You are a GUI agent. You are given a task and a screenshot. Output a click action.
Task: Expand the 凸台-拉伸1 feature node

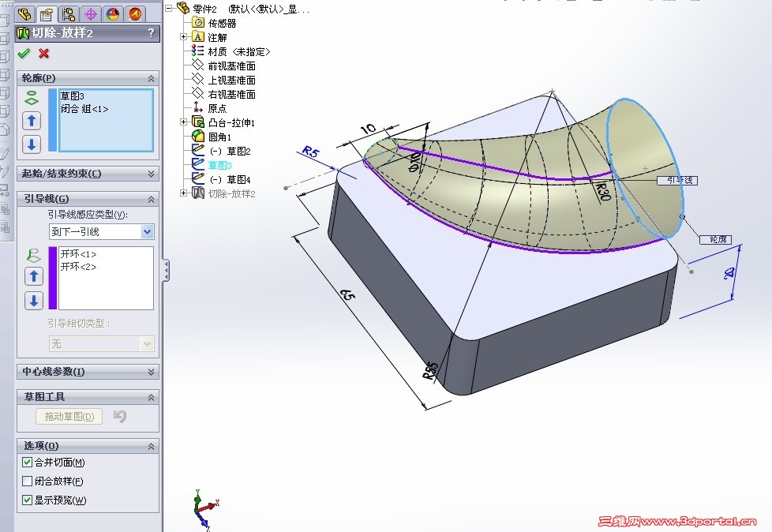click(183, 122)
